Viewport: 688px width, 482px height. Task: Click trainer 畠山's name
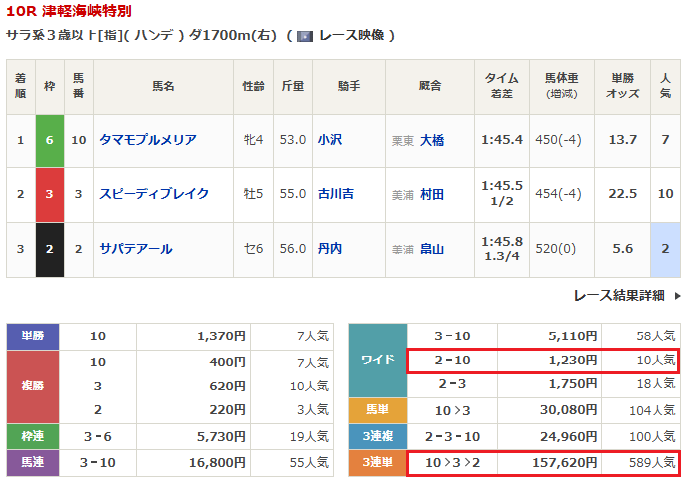(x=432, y=250)
